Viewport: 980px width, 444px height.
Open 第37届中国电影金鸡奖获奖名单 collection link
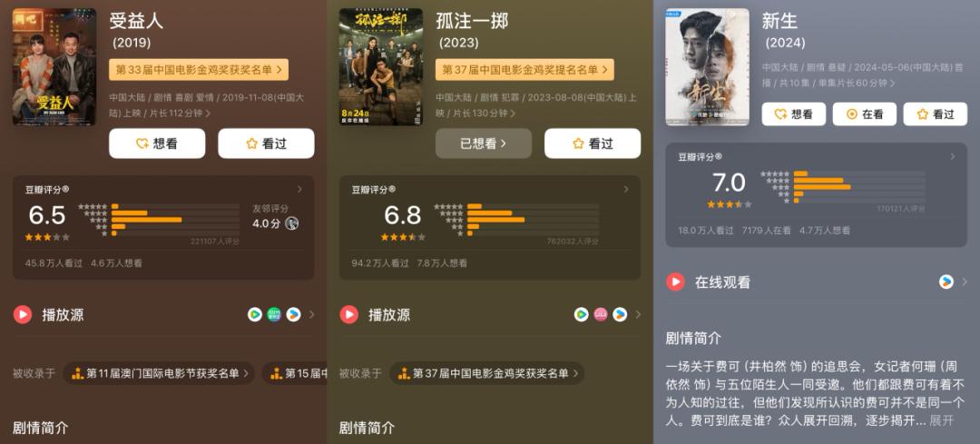(487, 373)
